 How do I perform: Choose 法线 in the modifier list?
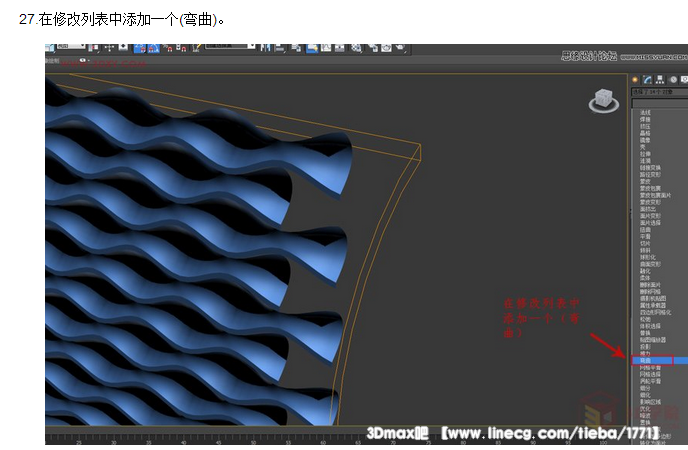click(x=645, y=113)
